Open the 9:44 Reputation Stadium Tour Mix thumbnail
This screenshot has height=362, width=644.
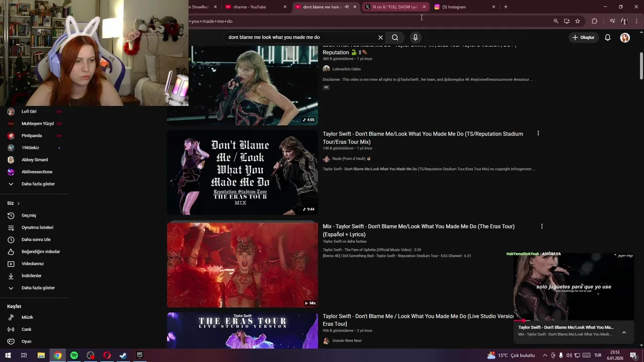(243, 172)
